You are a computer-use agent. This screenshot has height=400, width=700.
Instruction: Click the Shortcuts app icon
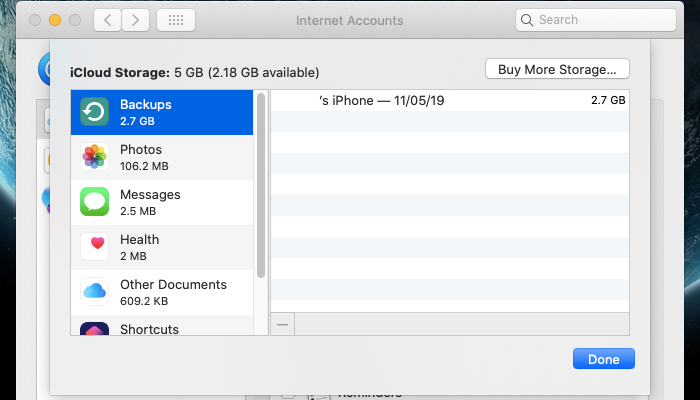94,329
